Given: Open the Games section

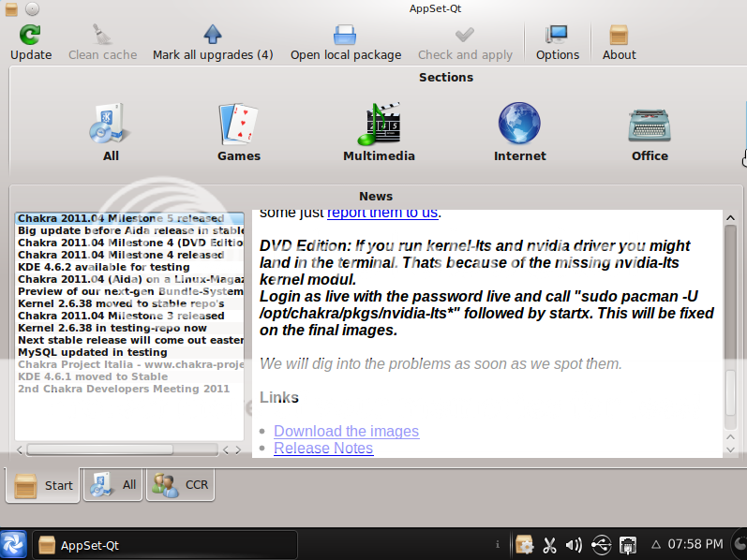Looking at the screenshot, I should (x=239, y=132).
